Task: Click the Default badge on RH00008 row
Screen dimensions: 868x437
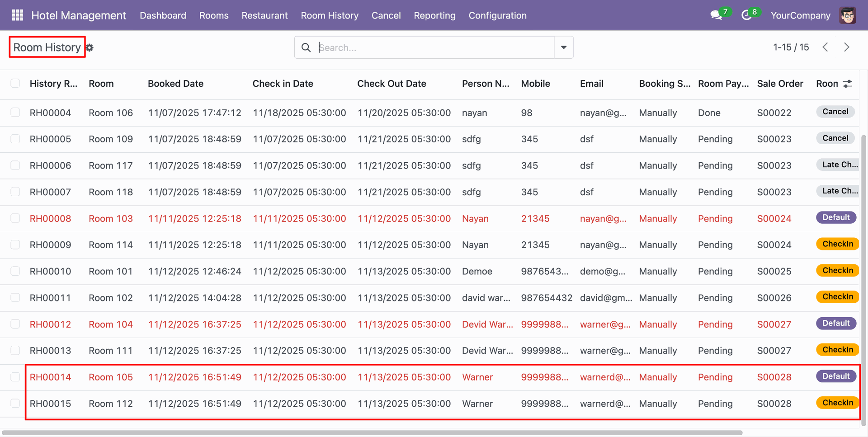Action: pos(836,218)
